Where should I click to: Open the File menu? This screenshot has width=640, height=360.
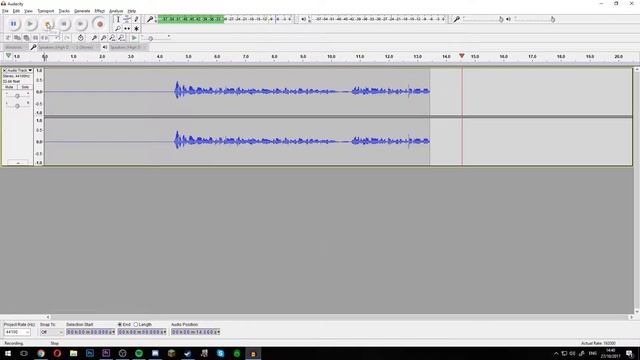point(5,11)
